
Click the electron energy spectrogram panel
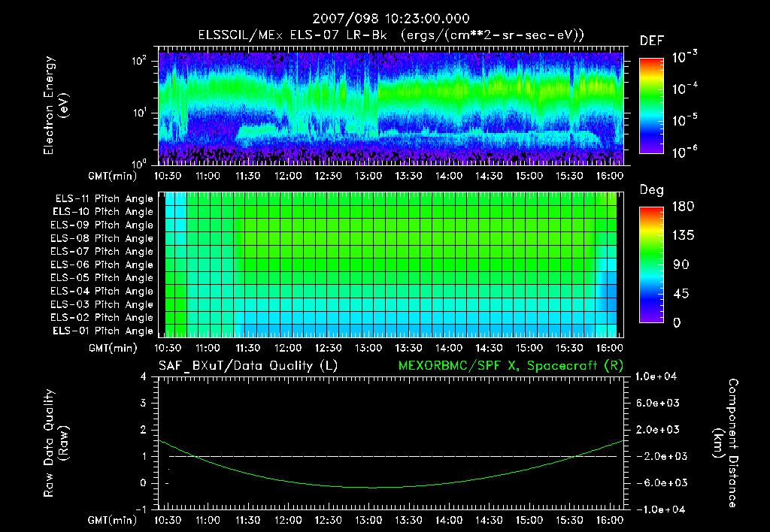click(391, 107)
